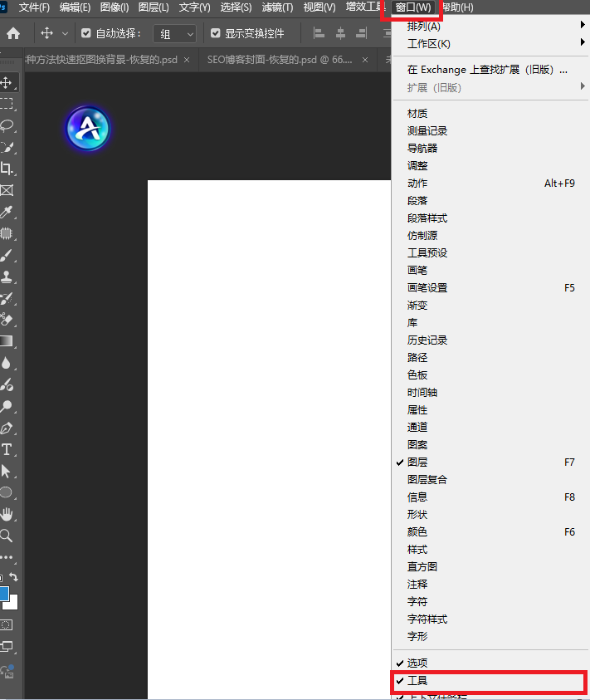Pick the Eyedropper tool

tap(7, 213)
